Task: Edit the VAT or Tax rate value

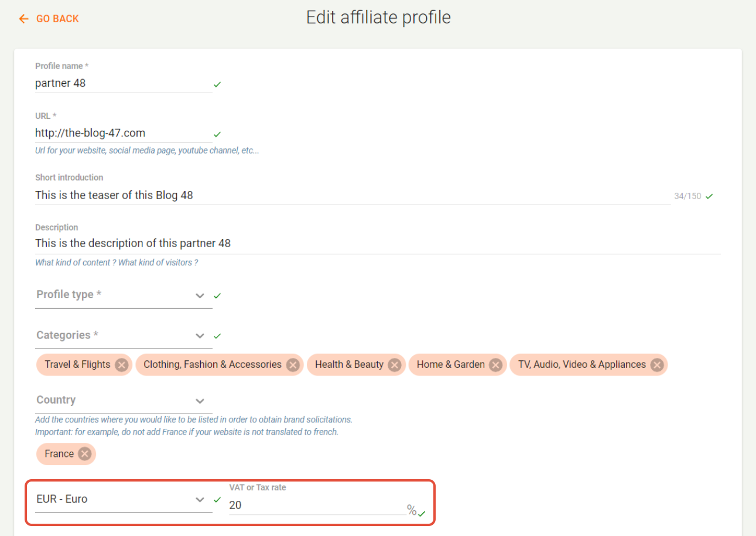Action: coord(317,505)
